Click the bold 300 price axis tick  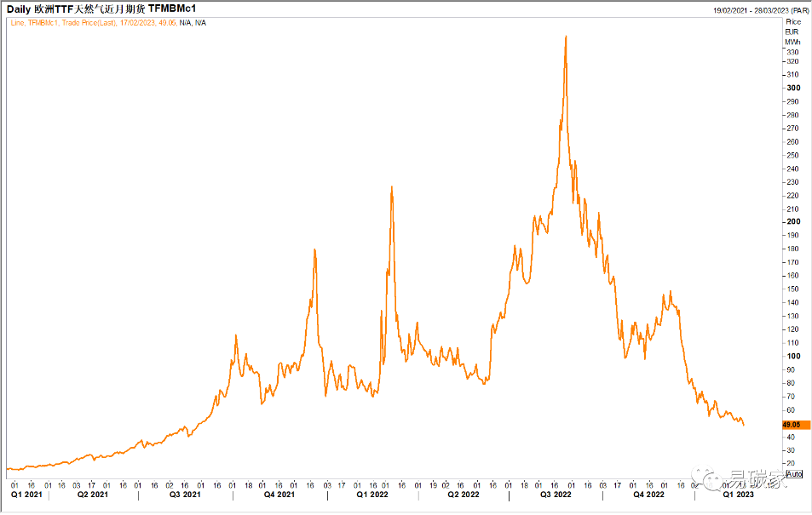point(792,88)
